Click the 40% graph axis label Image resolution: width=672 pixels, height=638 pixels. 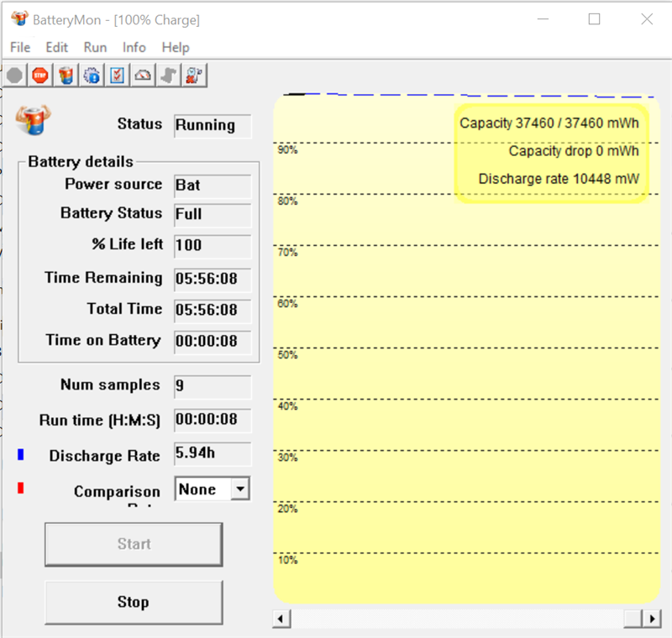(x=287, y=406)
